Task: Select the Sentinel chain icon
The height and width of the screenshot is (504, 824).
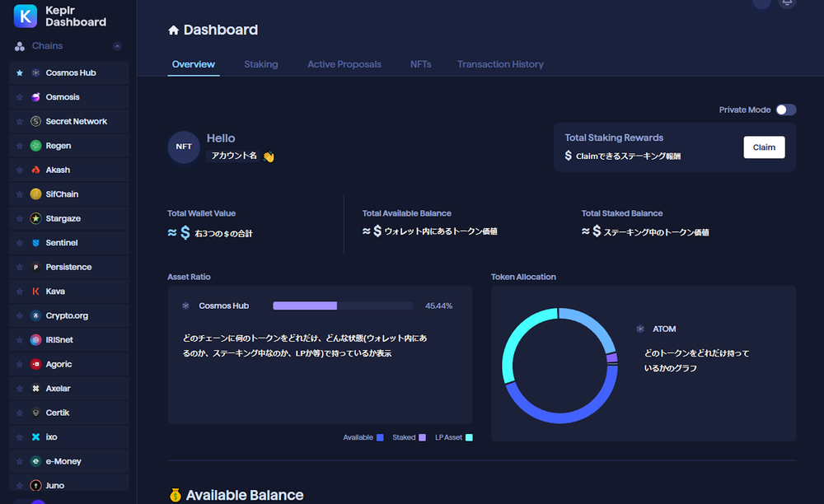Action: [35, 243]
